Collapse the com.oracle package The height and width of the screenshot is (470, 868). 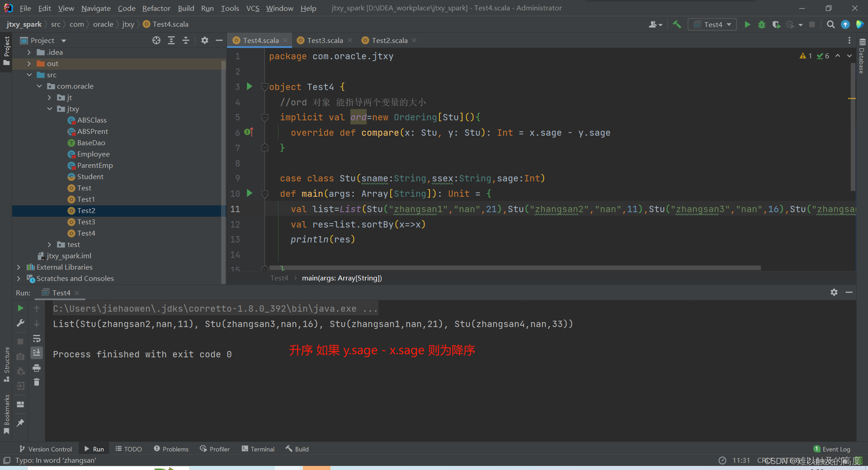tap(39, 86)
